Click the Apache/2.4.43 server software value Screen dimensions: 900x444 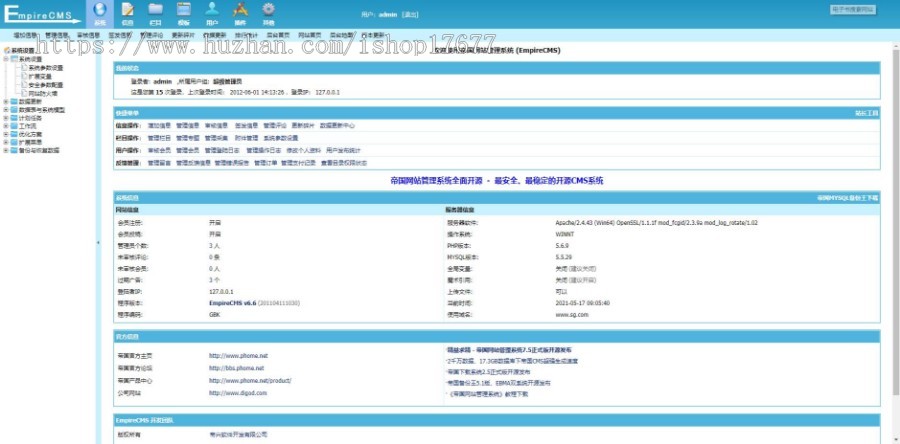tap(656, 223)
